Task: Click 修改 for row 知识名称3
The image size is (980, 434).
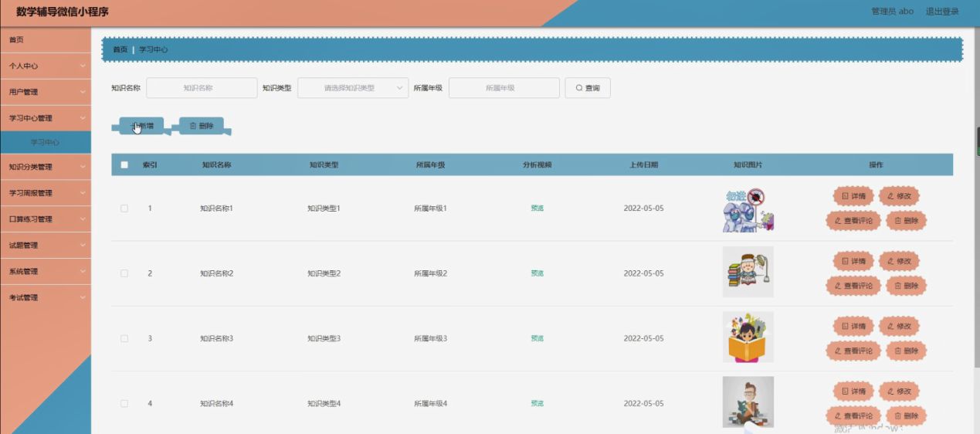Action: 899,326
